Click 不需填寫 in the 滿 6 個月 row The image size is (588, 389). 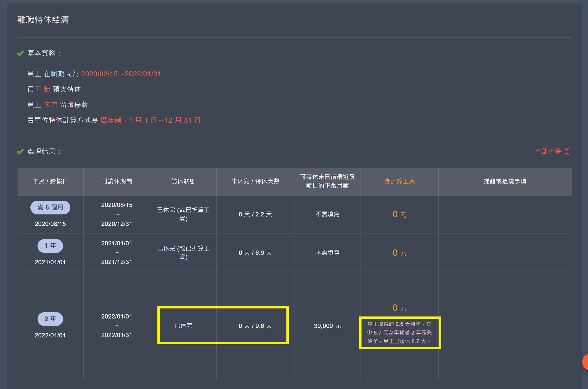click(x=327, y=214)
